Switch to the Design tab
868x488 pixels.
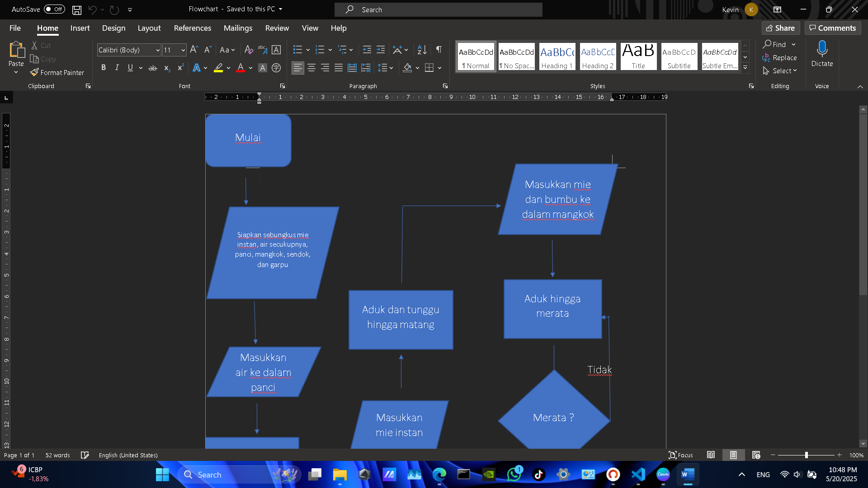click(113, 28)
